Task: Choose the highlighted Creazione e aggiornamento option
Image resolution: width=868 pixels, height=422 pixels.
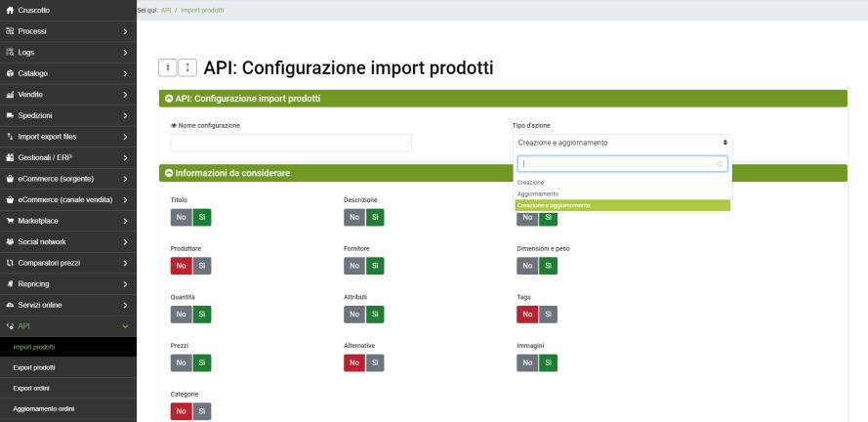Action: 623,205
